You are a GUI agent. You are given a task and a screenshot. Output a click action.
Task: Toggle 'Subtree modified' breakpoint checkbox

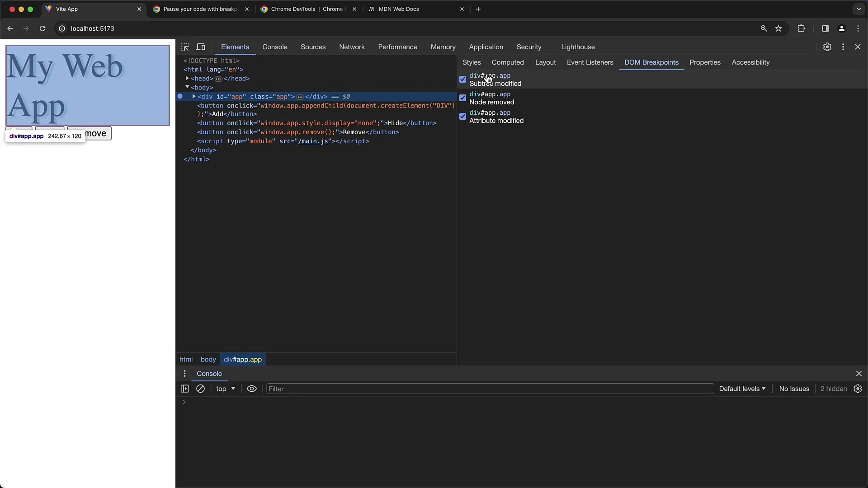coord(462,79)
